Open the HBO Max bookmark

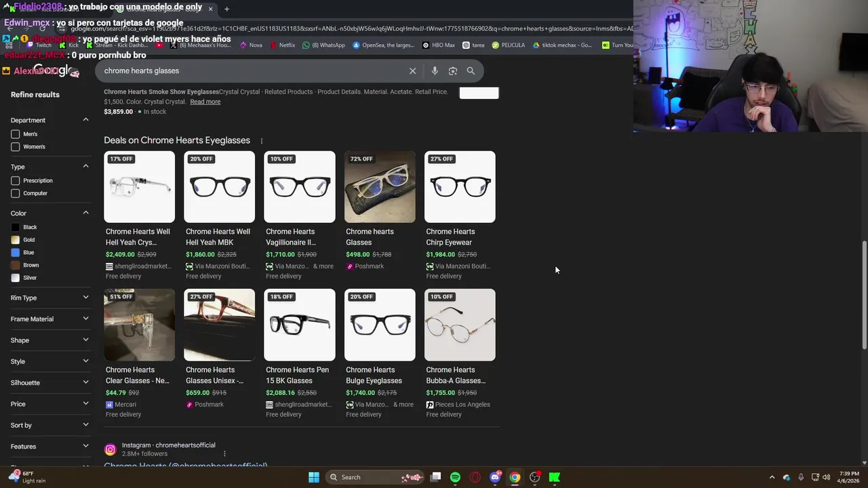(439, 45)
